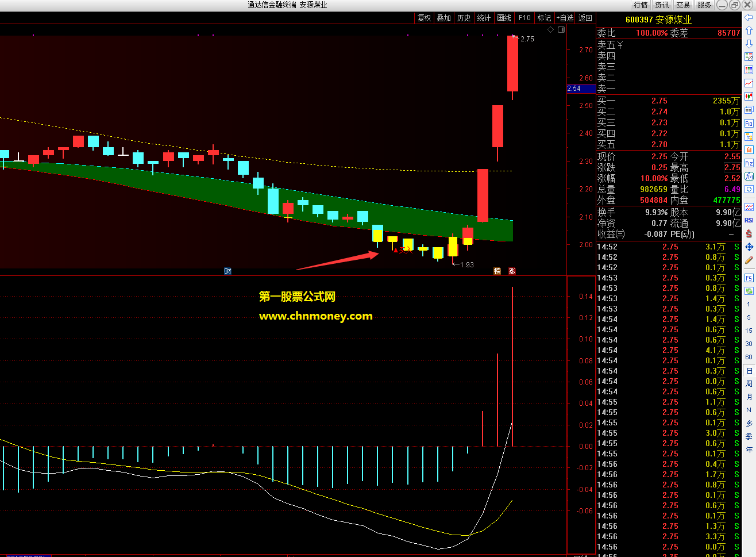Click the F12 icon in right sidebar
756x557 pixels.
coord(749,163)
